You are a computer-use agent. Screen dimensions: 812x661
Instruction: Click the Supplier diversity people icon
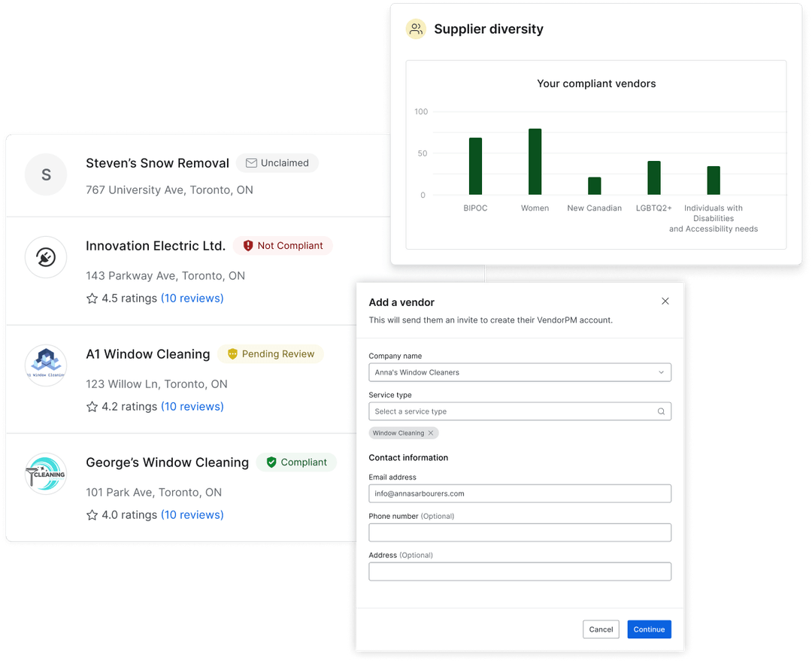416,29
